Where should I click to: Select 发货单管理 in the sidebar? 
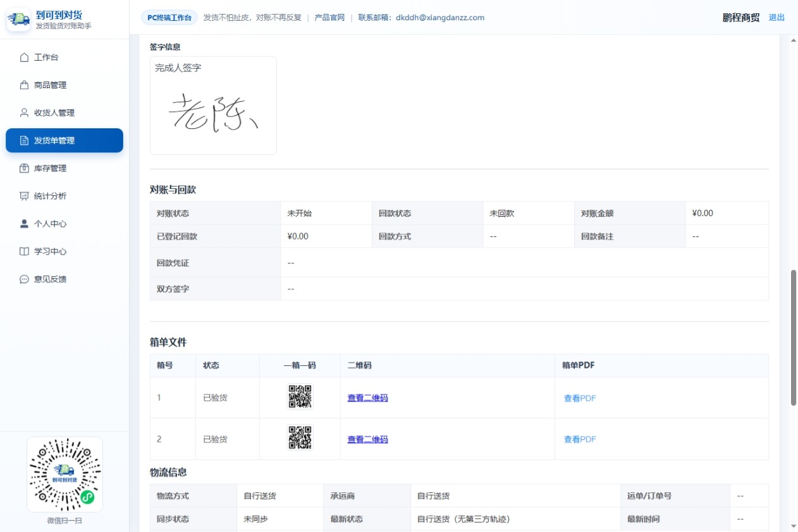(64, 140)
